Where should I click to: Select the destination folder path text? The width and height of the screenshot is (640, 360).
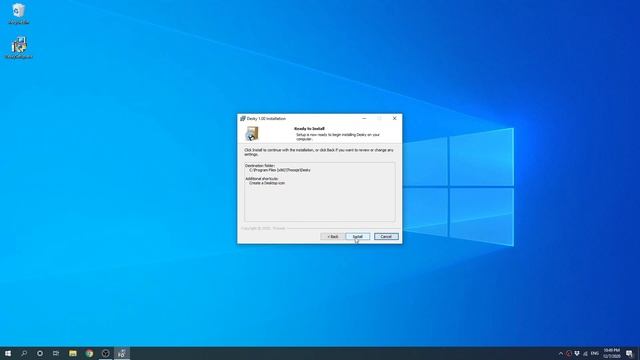[x=280, y=170]
